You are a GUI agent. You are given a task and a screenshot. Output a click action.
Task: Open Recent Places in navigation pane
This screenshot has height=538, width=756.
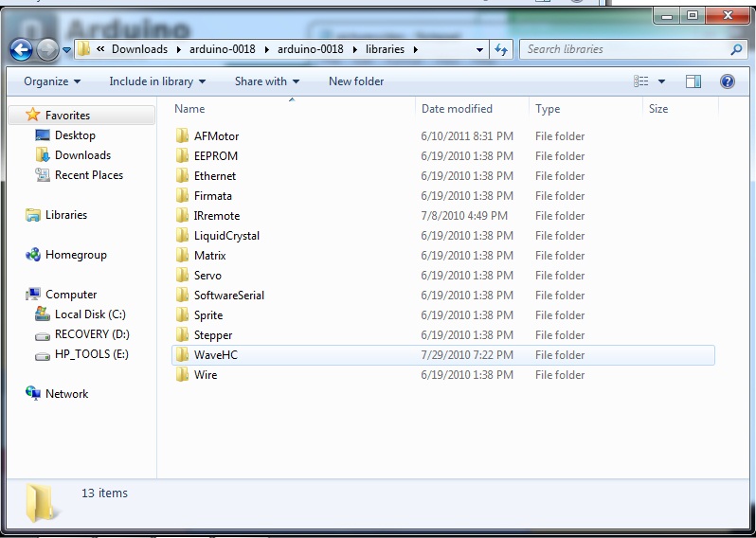89,175
